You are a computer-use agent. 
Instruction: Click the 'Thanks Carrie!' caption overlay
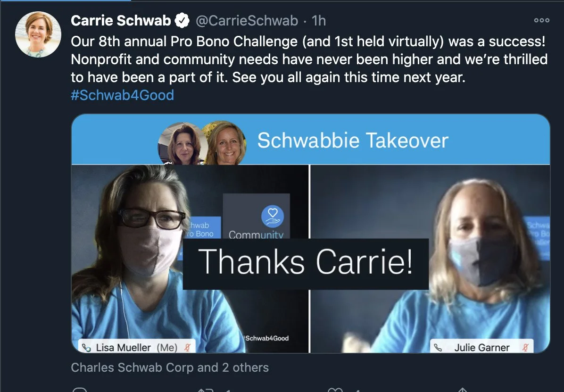tap(306, 264)
